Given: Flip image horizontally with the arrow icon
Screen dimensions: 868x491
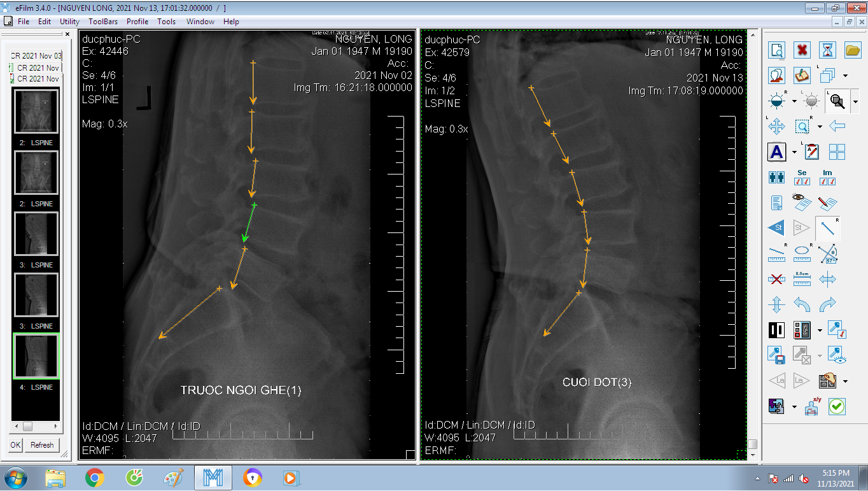Looking at the screenshot, I should (x=828, y=279).
